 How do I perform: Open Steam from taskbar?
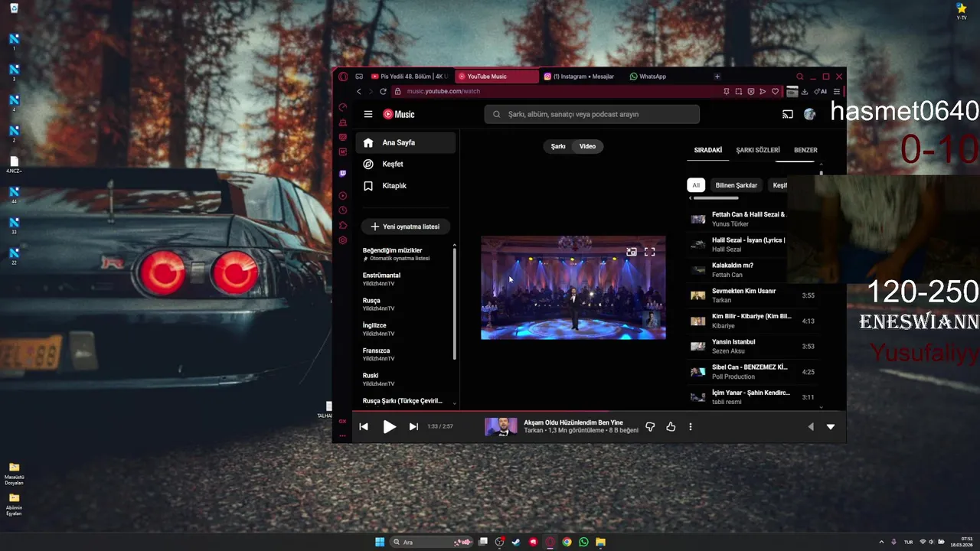point(516,542)
